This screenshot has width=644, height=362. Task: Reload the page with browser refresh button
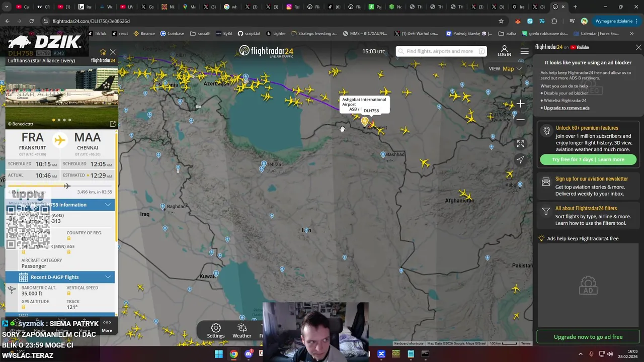pos(31,21)
